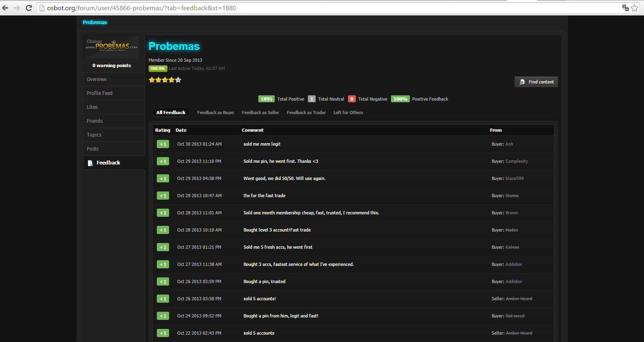
Task: Click the 'thx for the fast trade' comment
Action: 264,196
